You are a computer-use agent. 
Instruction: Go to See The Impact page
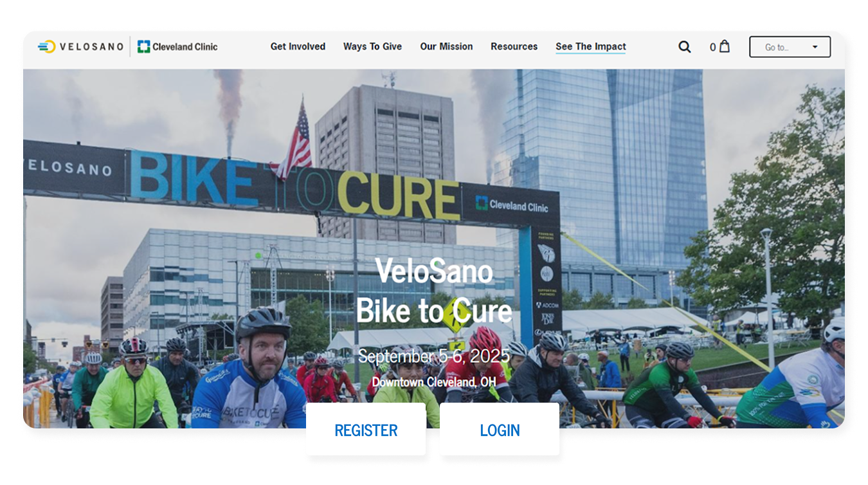coord(591,46)
